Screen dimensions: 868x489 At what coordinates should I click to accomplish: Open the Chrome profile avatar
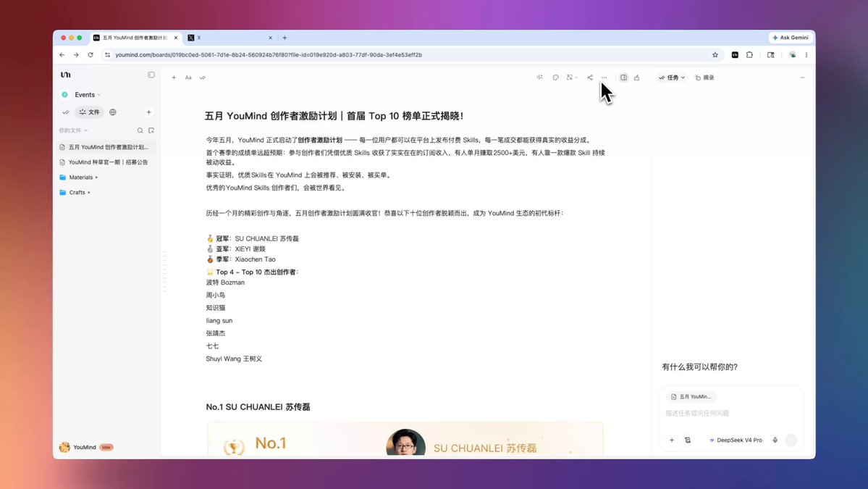click(793, 55)
